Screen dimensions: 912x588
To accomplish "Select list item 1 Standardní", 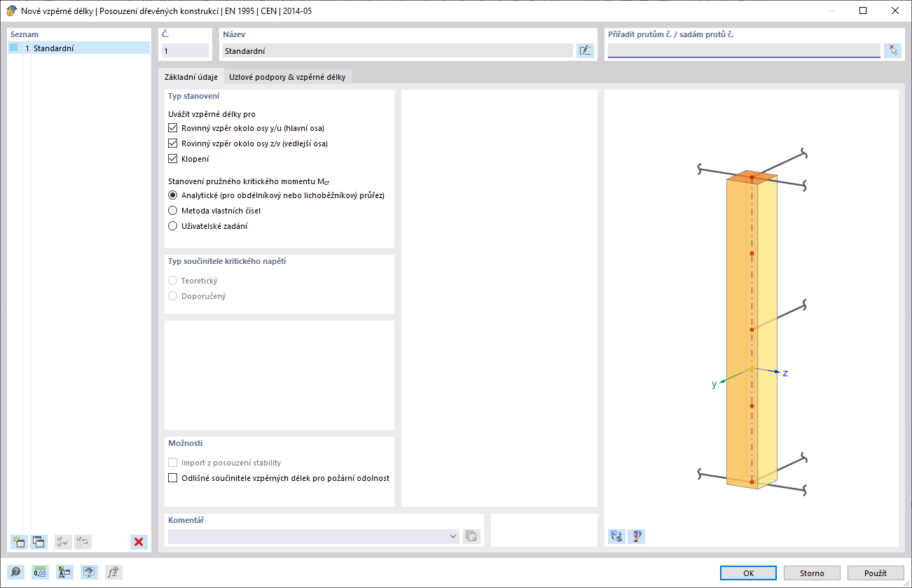I will click(x=79, y=48).
